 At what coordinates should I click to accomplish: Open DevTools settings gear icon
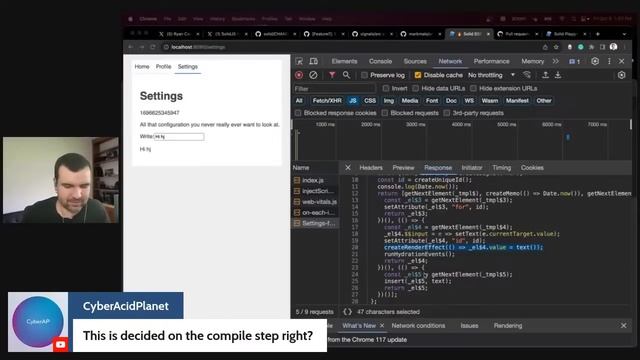coord(595,61)
